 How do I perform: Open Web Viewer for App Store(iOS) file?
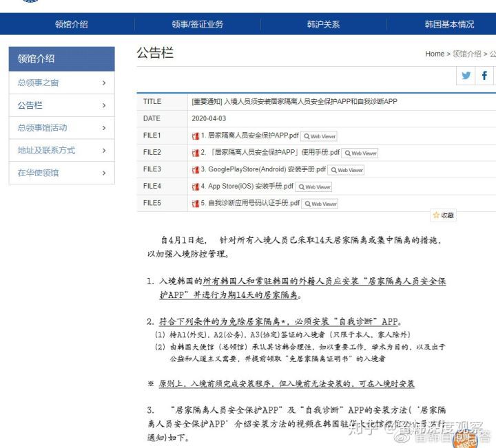coord(314,187)
